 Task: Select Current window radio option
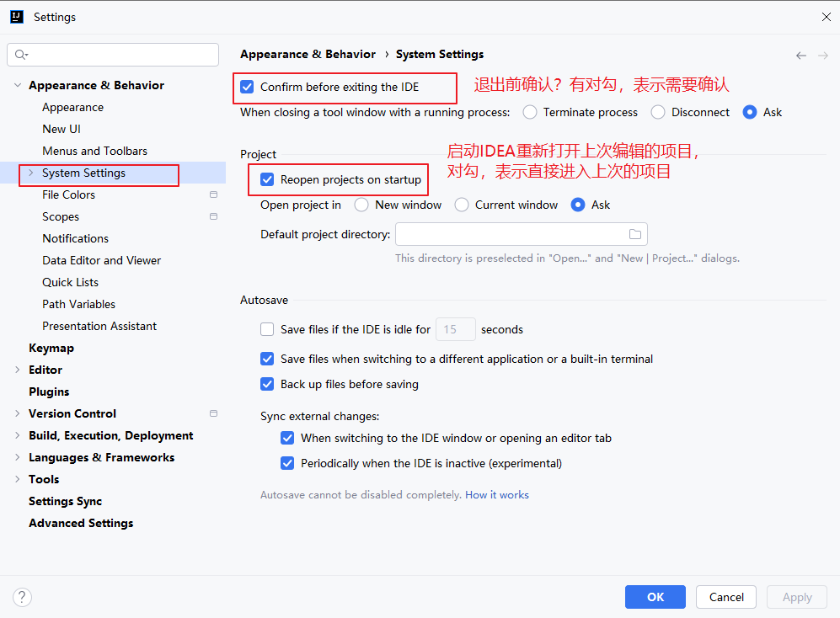[461, 205]
